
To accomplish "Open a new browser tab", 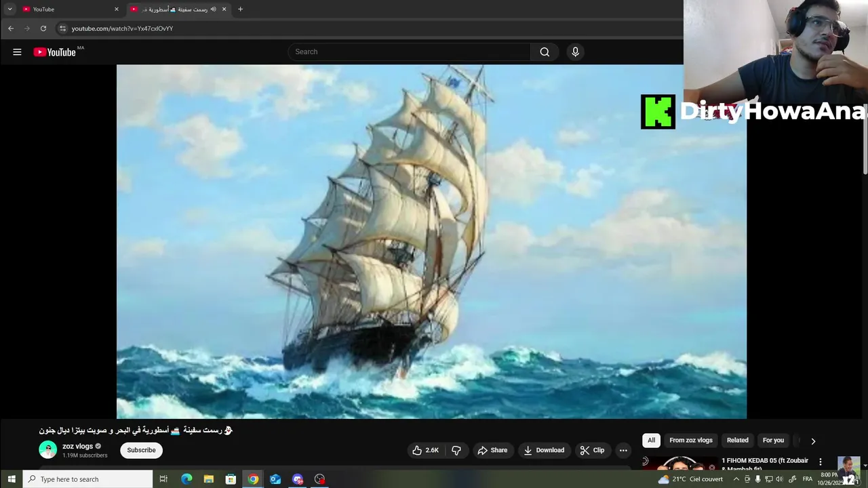I will 240,9.
